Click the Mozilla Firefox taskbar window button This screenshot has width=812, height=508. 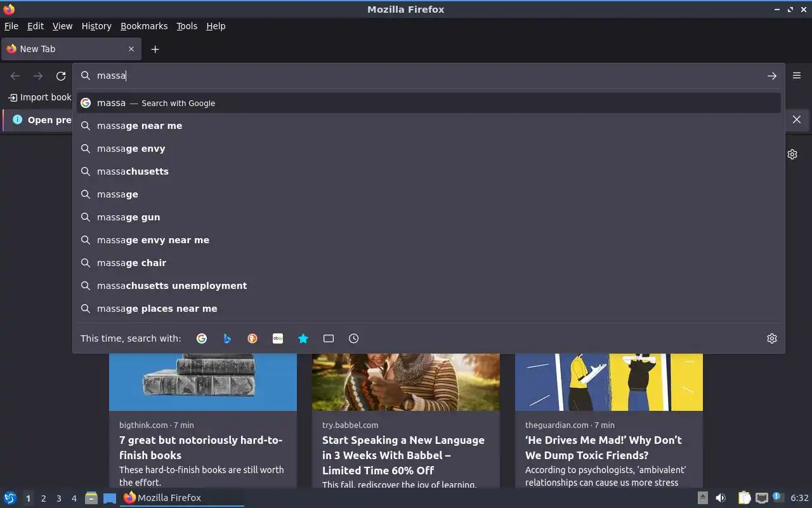click(x=182, y=498)
